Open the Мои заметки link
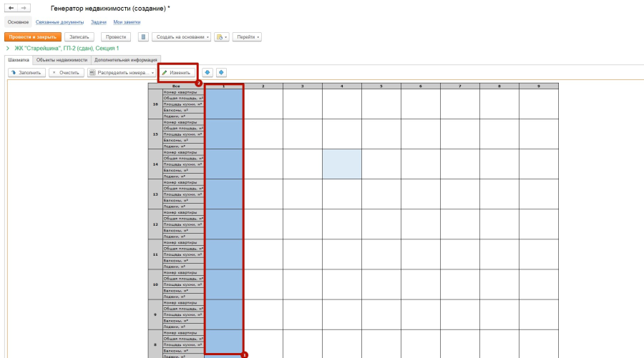 (x=127, y=22)
